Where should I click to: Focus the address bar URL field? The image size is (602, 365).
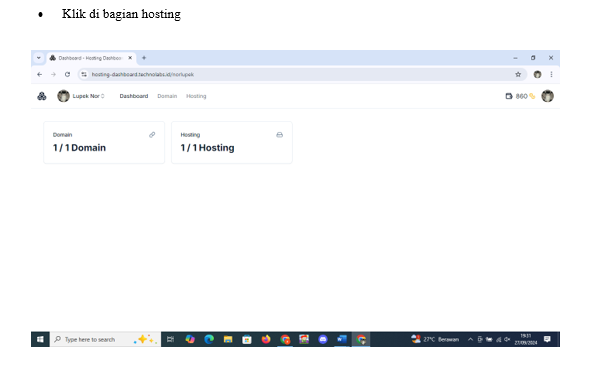[x=301, y=74]
